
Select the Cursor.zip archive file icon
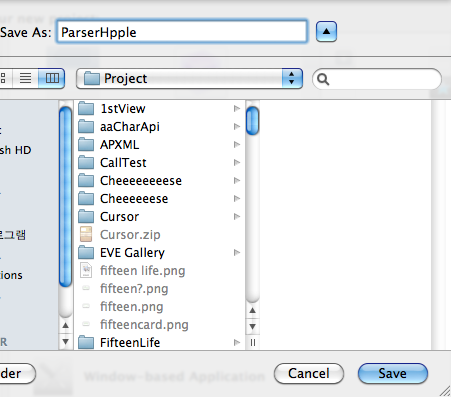click(x=86, y=234)
